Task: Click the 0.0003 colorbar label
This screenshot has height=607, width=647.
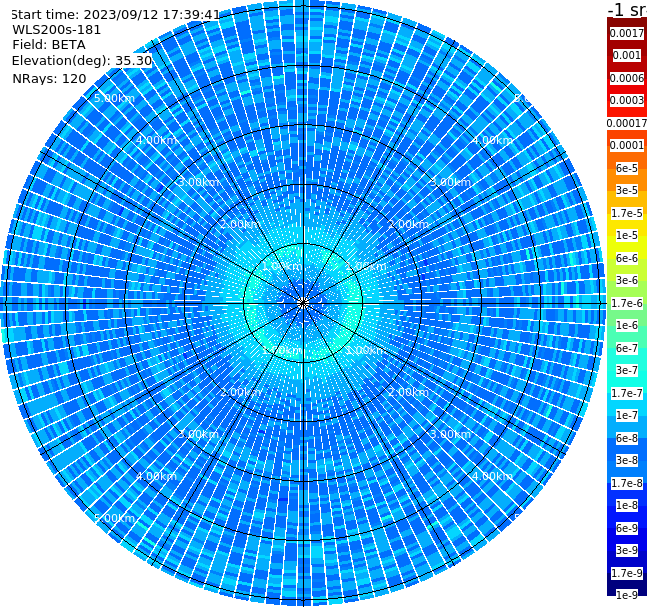Action: click(627, 100)
